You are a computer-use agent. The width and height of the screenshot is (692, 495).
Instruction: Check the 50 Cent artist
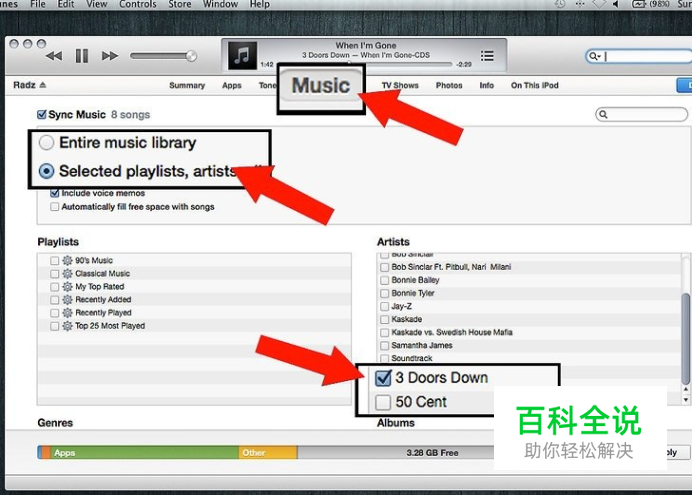click(x=383, y=402)
